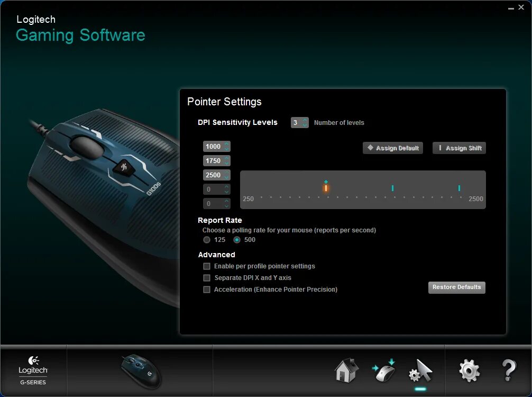532x397 pixels.
Task: Enable per profile pointer settings checkbox
Action: (207, 266)
